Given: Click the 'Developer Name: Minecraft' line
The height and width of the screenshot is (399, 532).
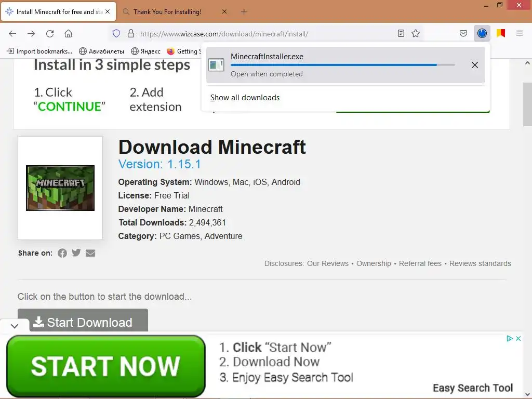Looking at the screenshot, I should point(170,209).
